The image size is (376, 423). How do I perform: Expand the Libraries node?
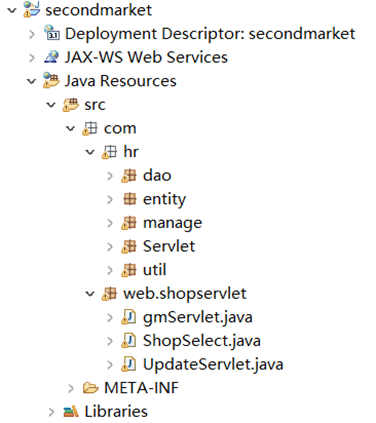coord(51,412)
